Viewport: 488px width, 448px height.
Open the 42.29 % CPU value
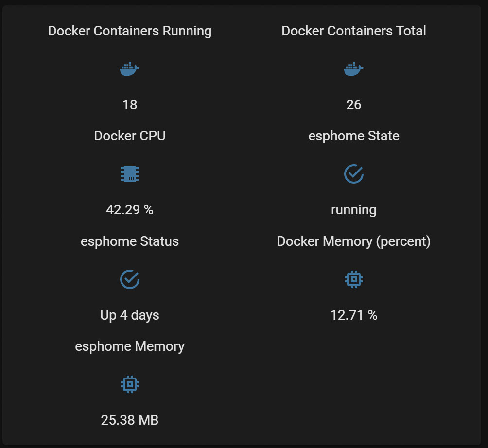tap(130, 210)
